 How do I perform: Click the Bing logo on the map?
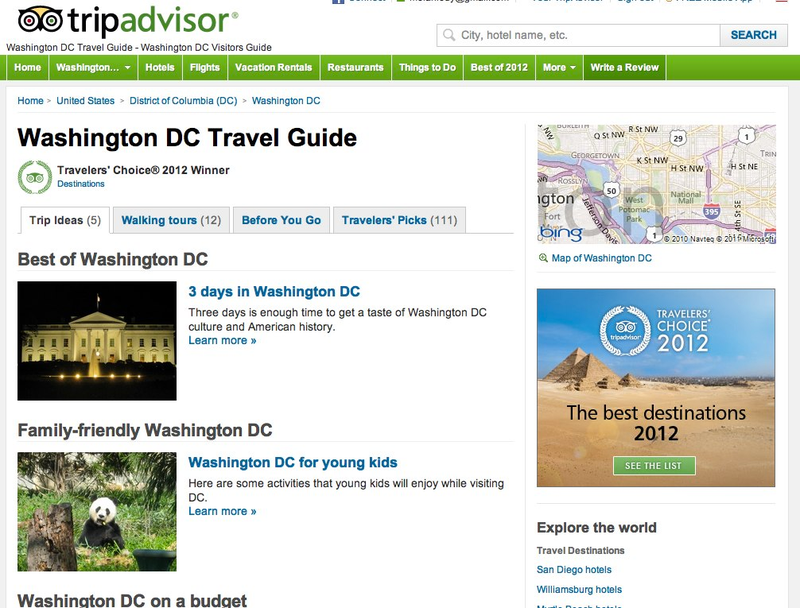click(561, 234)
